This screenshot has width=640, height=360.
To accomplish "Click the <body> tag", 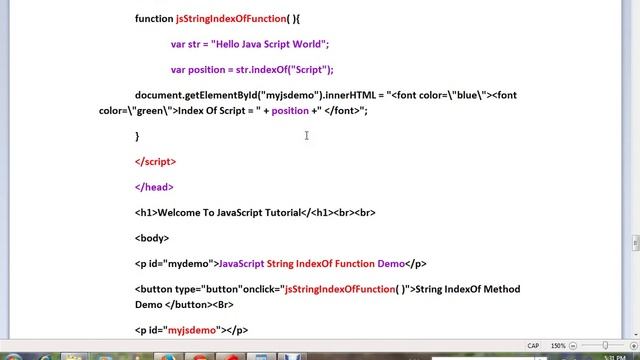I will (x=152, y=238).
